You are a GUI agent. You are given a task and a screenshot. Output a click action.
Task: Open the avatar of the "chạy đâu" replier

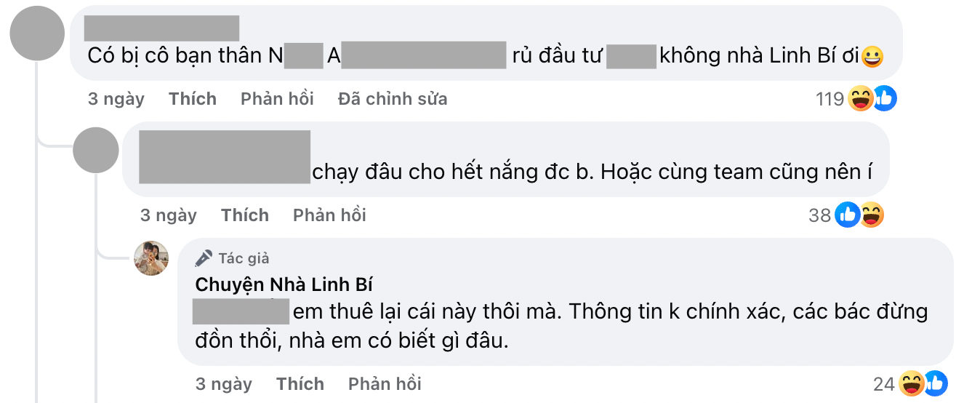tap(96, 150)
